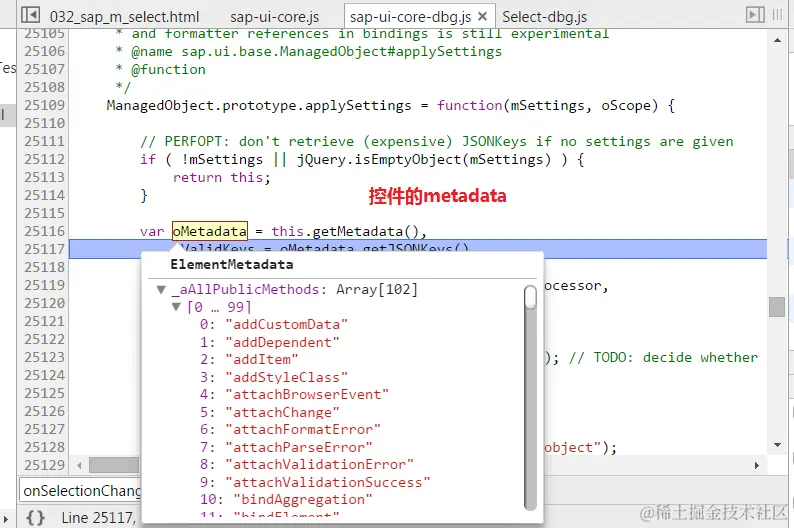Open the 032_sap_m_select.html tab
The width and height of the screenshot is (794, 528).
[x=125, y=17]
